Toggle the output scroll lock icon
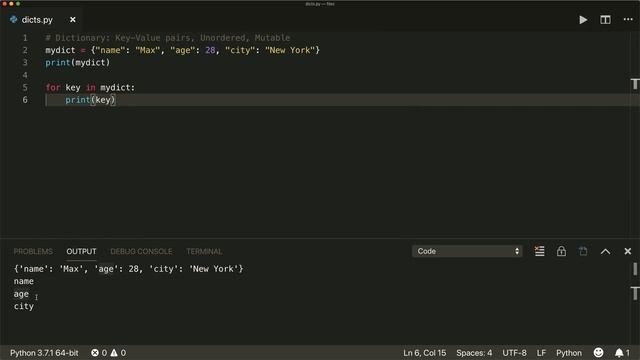This screenshot has height=360, width=640. point(561,251)
